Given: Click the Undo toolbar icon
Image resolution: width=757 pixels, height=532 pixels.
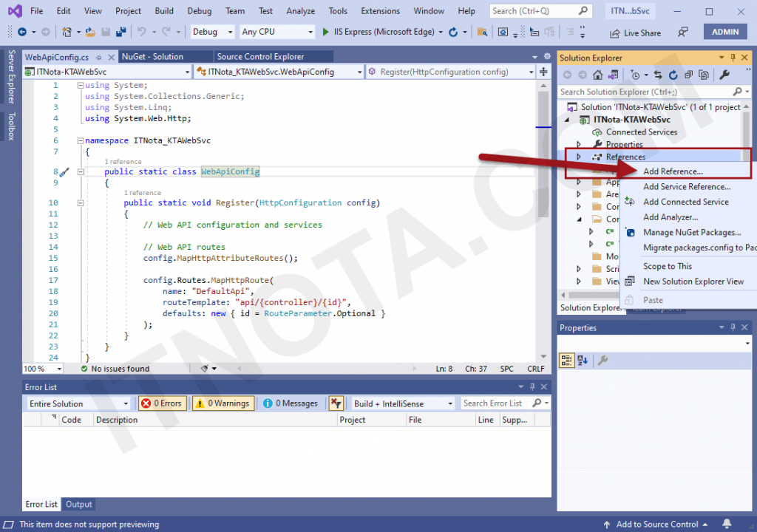Looking at the screenshot, I should [140, 32].
